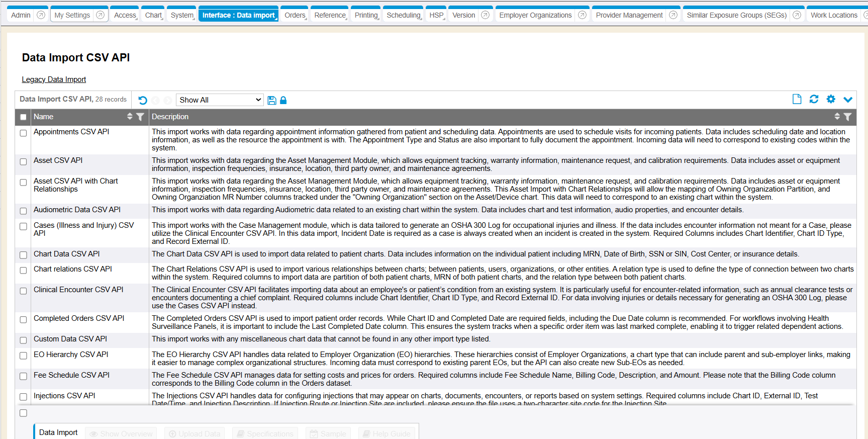The width and height of the screenshot is (868, 439).
Task: Open the Admin tab pop-out arrow
Action: pos(41,15)
